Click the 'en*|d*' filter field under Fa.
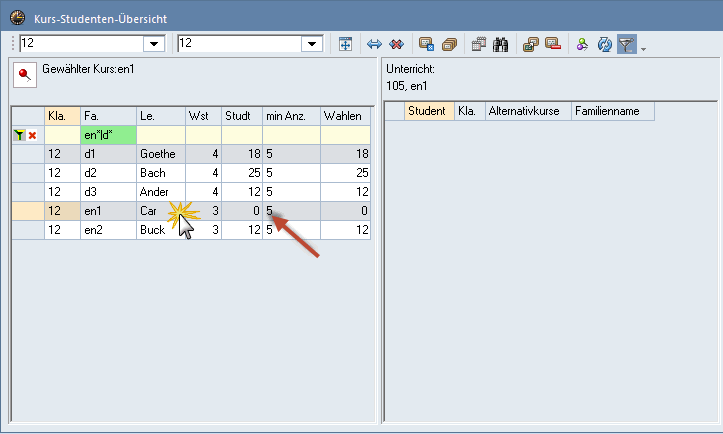 [x=108, y=135]
